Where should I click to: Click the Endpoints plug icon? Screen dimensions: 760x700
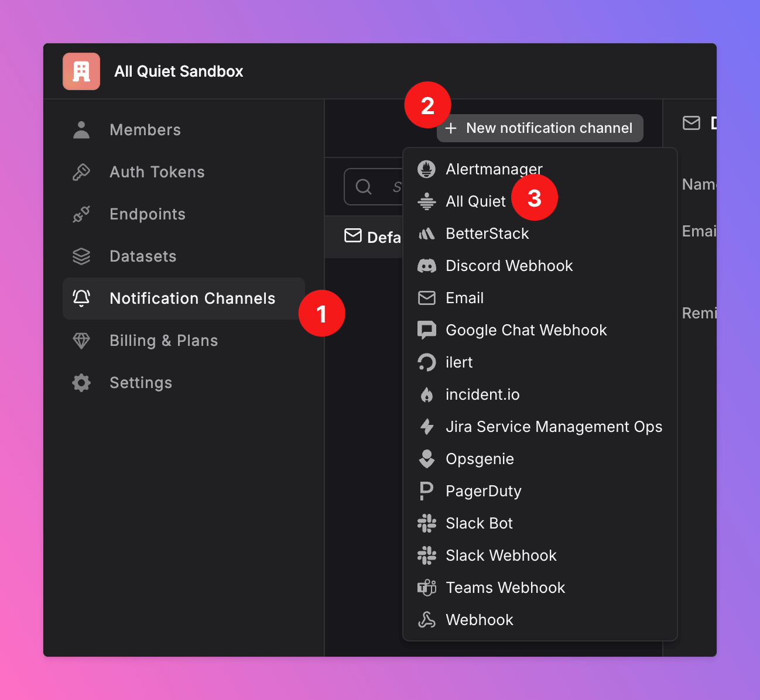81,214
